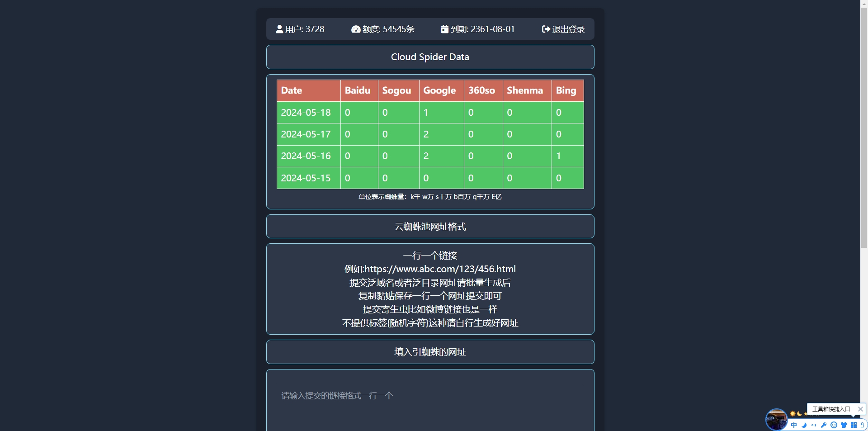Toggle punctuation mode icon on IME bar
The image size is (868, 431).
[x=814, y=425]
